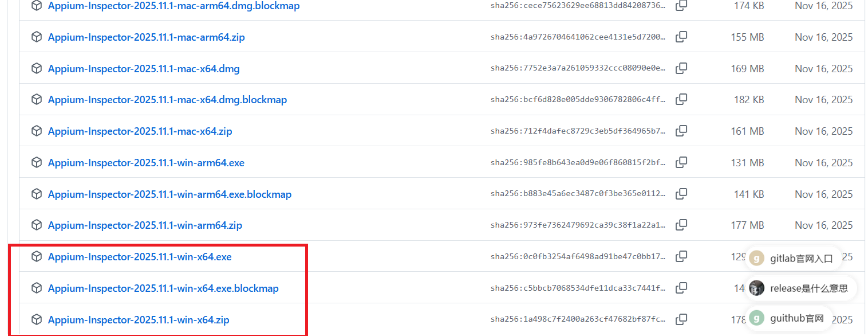This screenshot has width=868, height=336.
Task: Copy the SHA256 of win-x64.exe.blockmap
Action: click(681, 288)
